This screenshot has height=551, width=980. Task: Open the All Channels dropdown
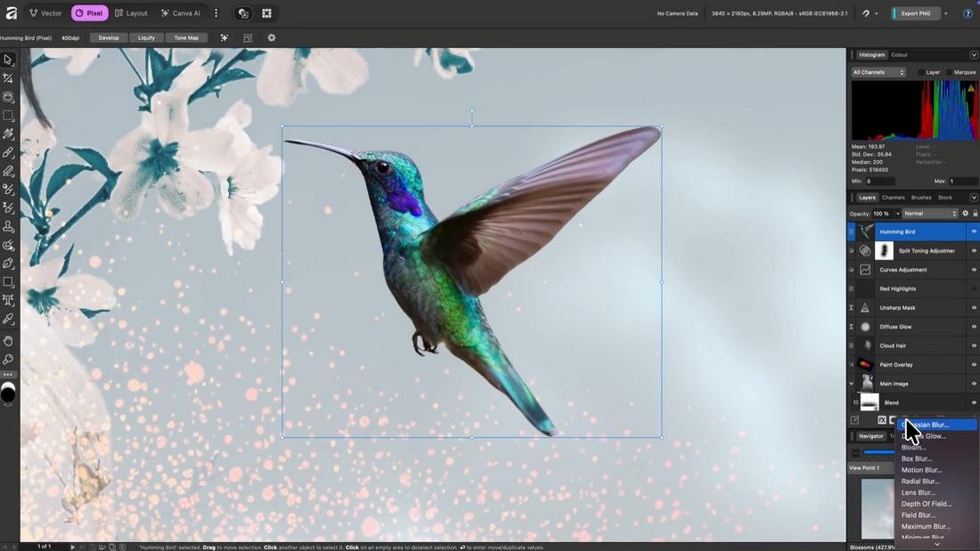point(878,71)
